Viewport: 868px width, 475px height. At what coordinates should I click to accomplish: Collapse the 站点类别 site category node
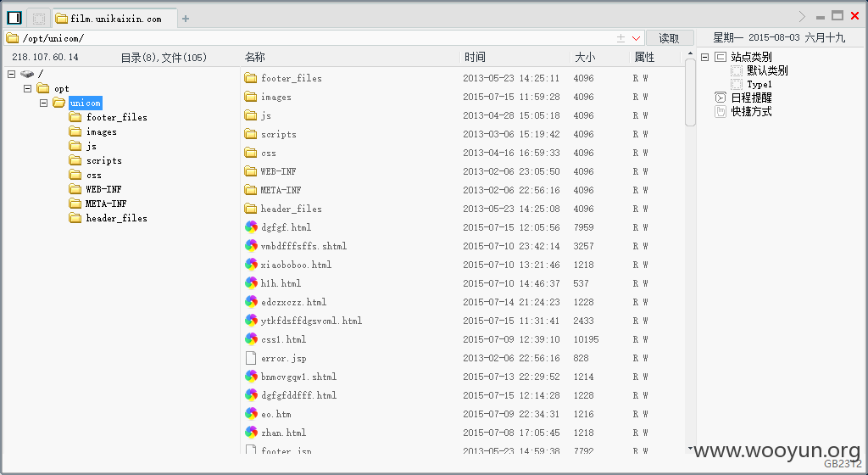coord(704,57)
